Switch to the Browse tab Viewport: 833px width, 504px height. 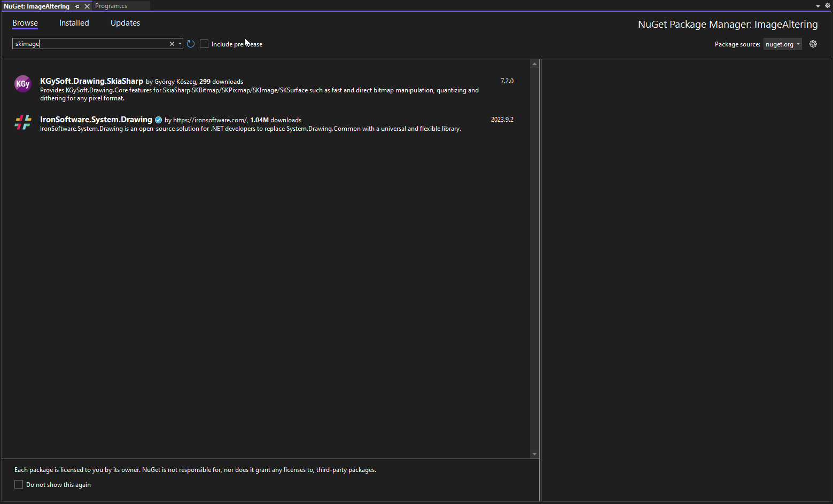25,23
